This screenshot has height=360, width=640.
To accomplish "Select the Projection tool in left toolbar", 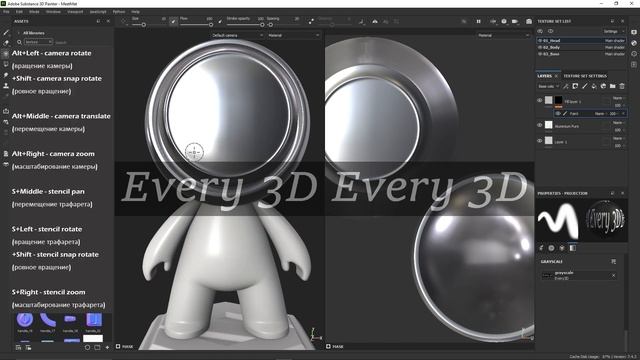I will [x=6, y=53].
